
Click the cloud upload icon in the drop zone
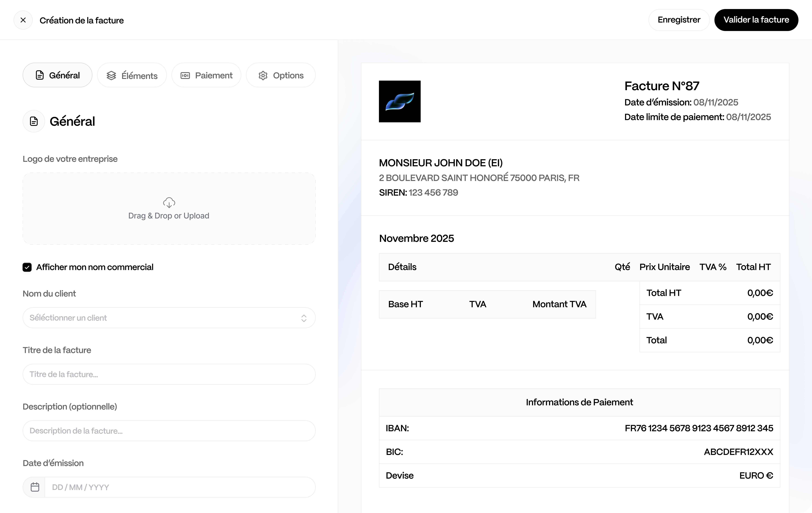pyautogui.click(x=169, y=203)
